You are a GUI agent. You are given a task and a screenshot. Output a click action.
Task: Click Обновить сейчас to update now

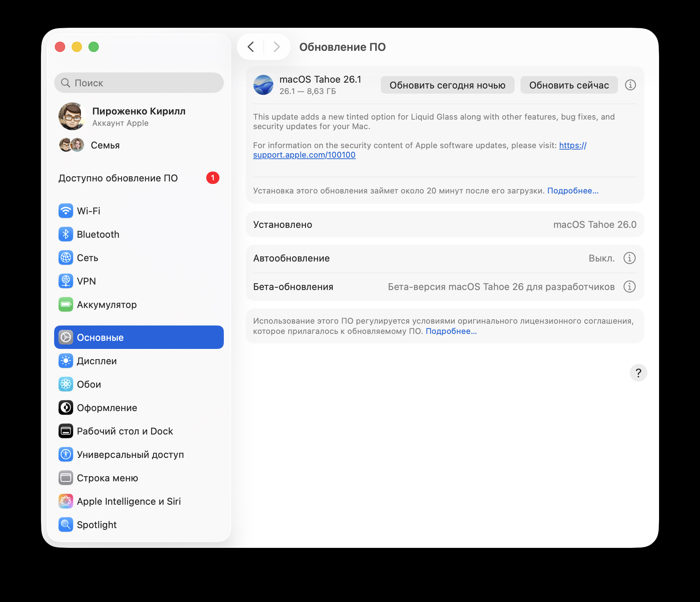pos(569,85)
